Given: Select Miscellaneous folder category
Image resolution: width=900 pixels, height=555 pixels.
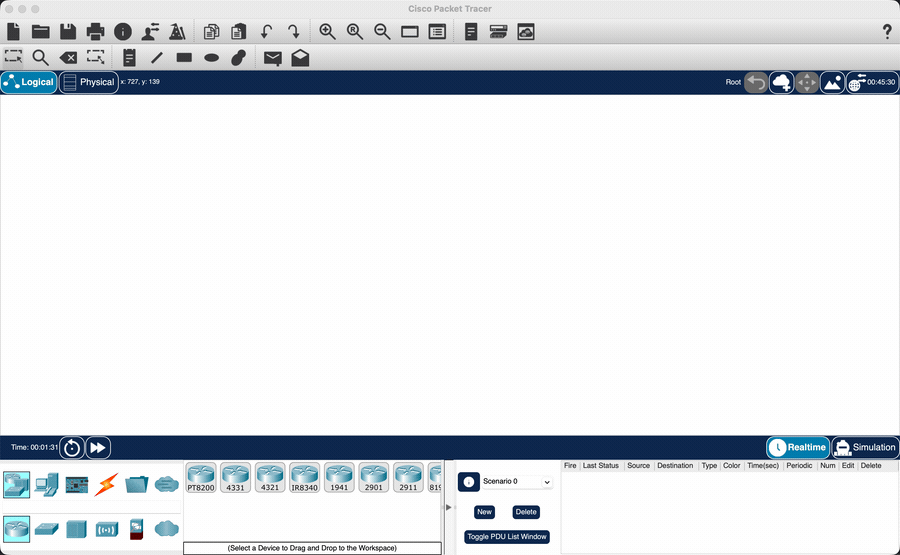Looking at the screenshot, I should click(137, 484).
